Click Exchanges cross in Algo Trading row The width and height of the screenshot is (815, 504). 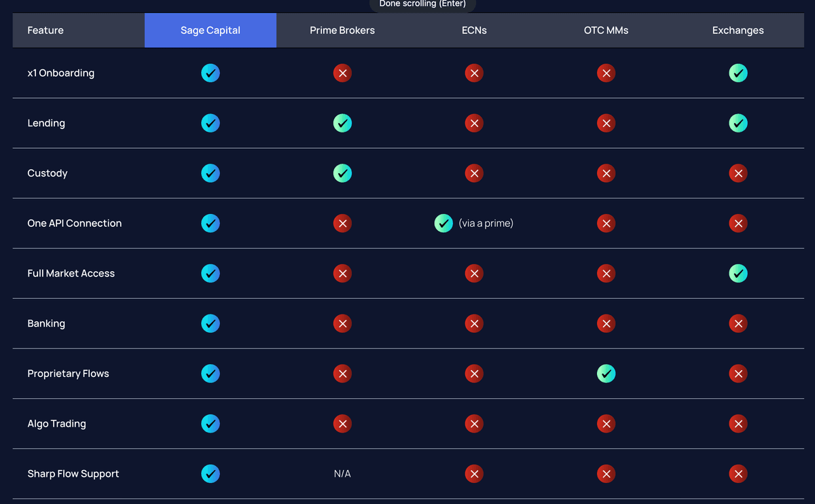tap(738, 423)
